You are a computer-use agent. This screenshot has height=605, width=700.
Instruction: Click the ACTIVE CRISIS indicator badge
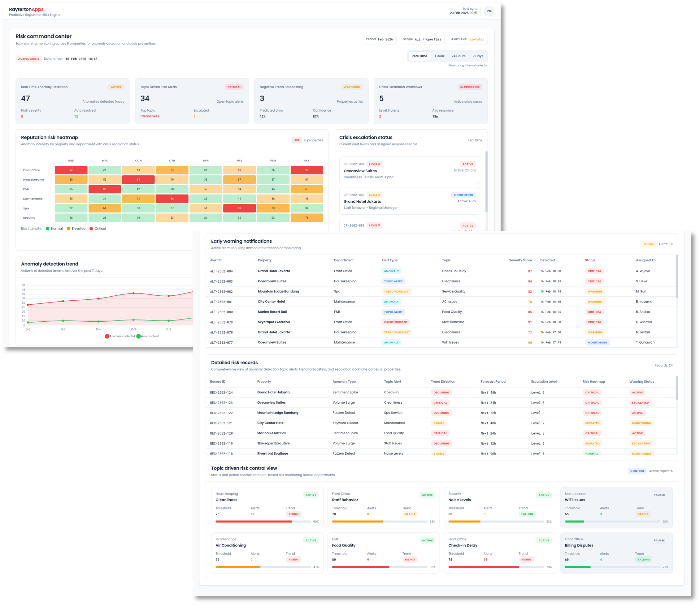pos(29,59)
